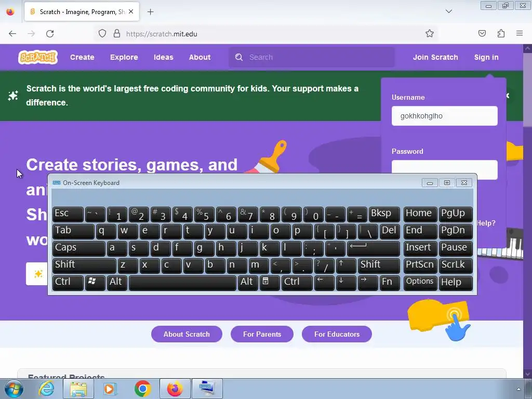
Task: Click the Firefox taskbar icon
Action: 175,389
